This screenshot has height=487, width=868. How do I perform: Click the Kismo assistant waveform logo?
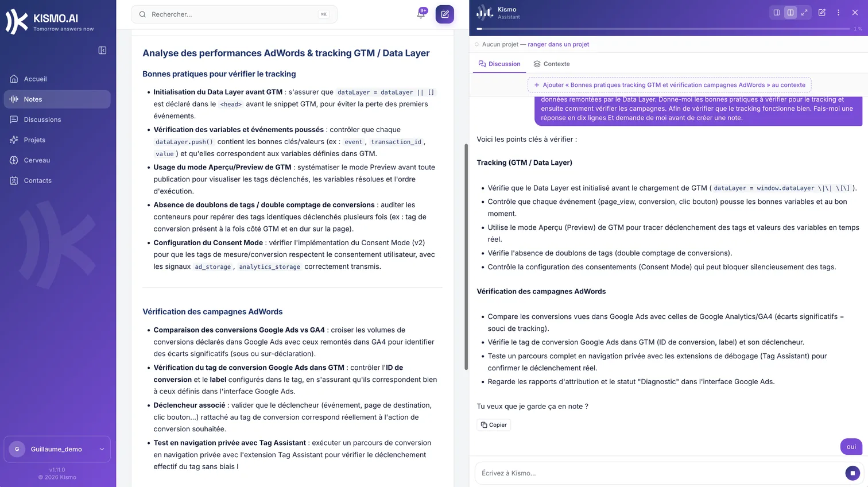point(485,13)
